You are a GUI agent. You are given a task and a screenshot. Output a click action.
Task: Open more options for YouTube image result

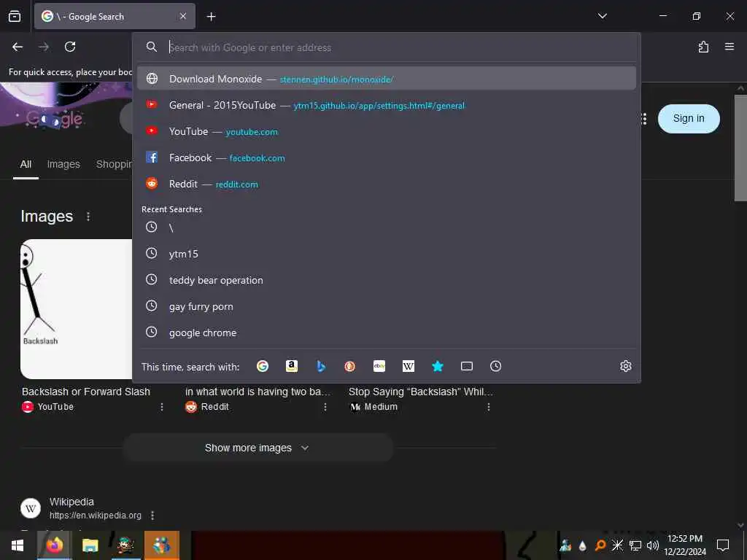(162, 407)
